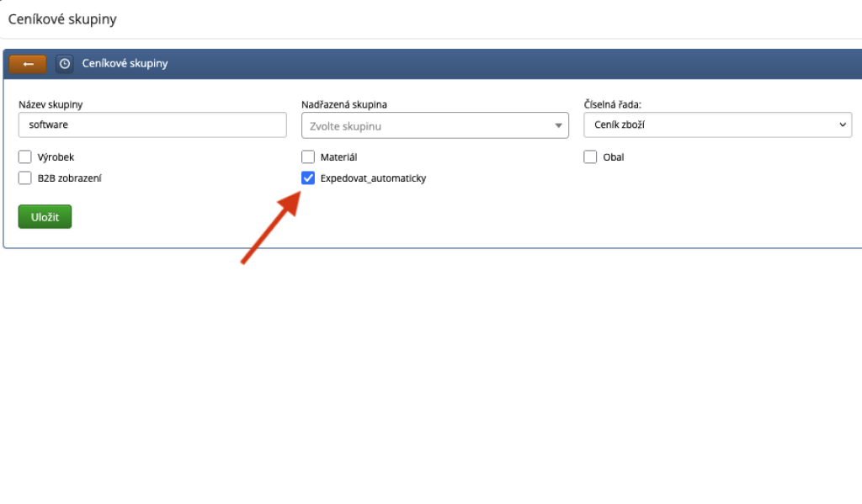Click the 'Expedovat_automaticky' label text

pos(373,178)
